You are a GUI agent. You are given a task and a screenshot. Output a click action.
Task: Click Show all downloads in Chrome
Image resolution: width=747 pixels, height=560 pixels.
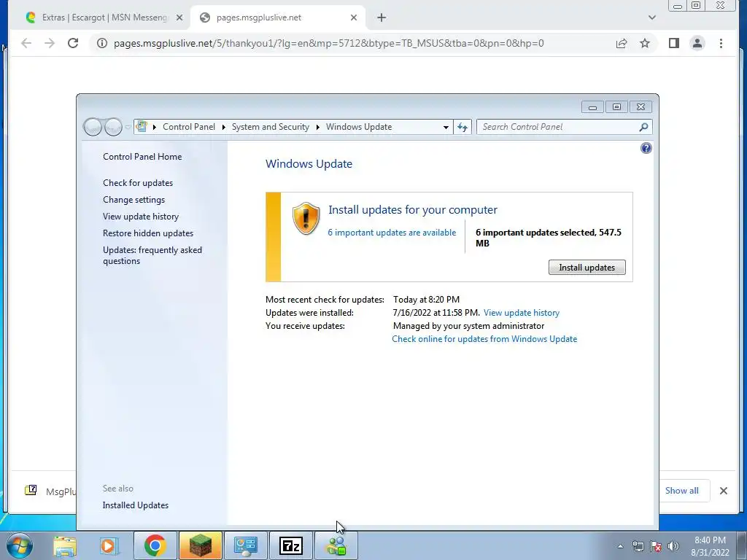coord(682,491)
